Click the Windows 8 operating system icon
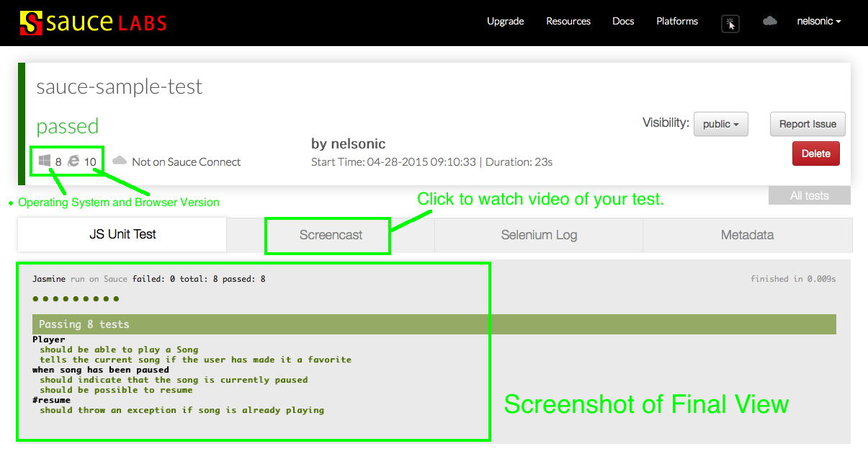 click(x=45, y=161)
